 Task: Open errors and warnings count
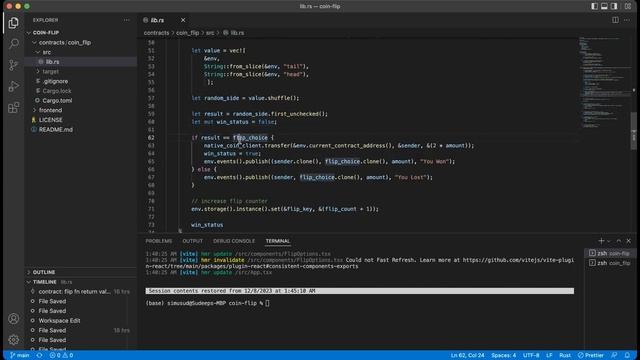coord(61,355)
